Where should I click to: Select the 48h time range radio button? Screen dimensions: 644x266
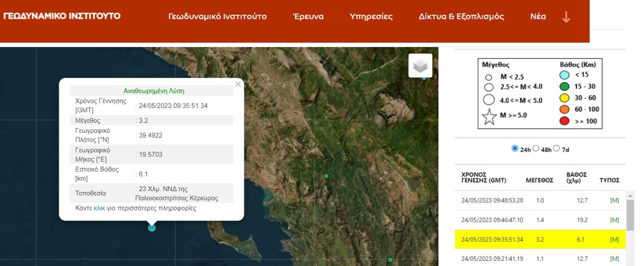[536, 148]
